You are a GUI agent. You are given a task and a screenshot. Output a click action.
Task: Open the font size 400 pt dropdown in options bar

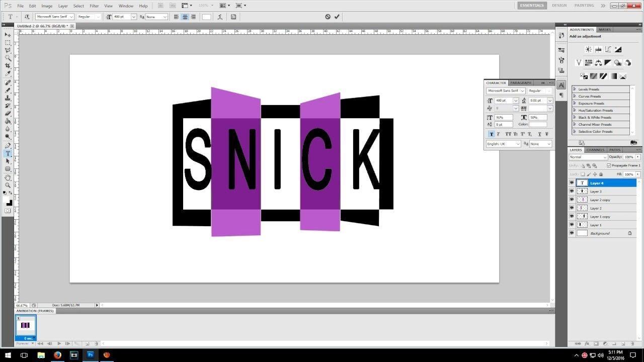pos(134,17)
